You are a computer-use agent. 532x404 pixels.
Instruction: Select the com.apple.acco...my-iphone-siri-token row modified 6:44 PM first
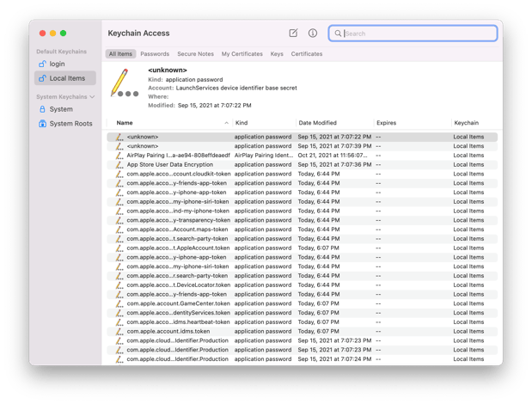click(x=302, y=202)
